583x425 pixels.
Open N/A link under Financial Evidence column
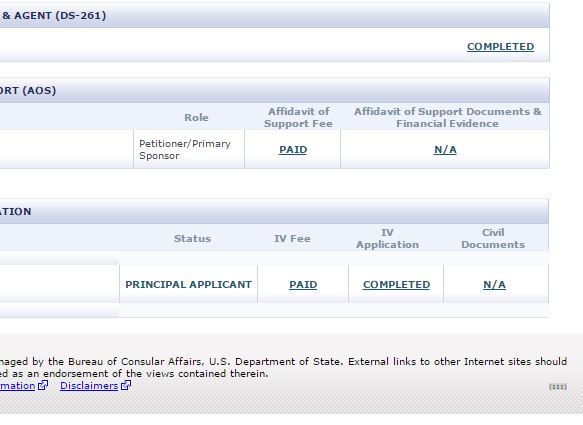click(445, 149)
